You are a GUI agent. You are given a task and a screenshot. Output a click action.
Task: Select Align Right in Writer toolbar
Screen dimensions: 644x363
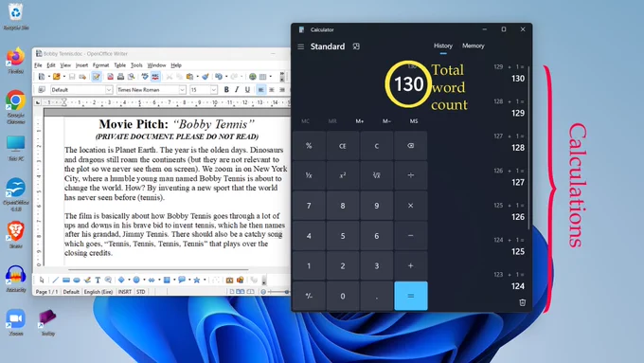click(x=282, y=90)
